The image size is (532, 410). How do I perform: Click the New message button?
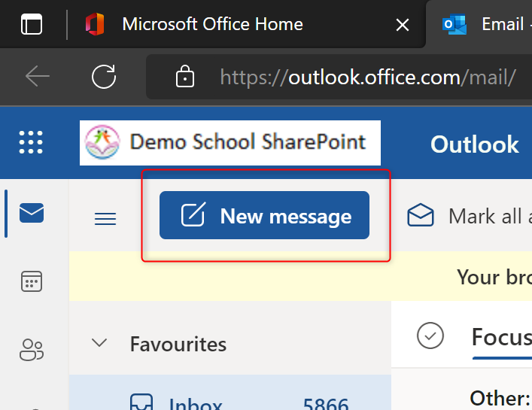tap(264, 216)
